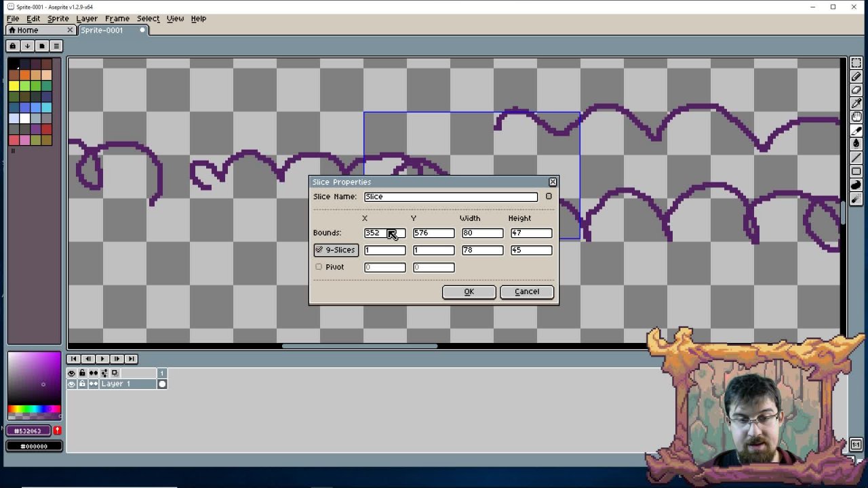Click the palette edit lock icon
The image size is (868, 488).
point(13,46)
